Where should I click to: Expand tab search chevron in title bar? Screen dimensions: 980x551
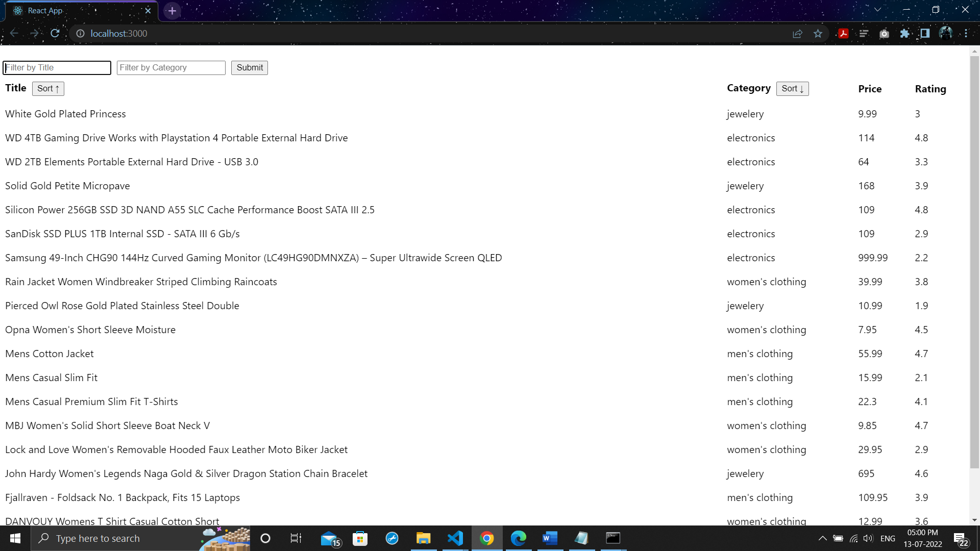tap(877, 10)
